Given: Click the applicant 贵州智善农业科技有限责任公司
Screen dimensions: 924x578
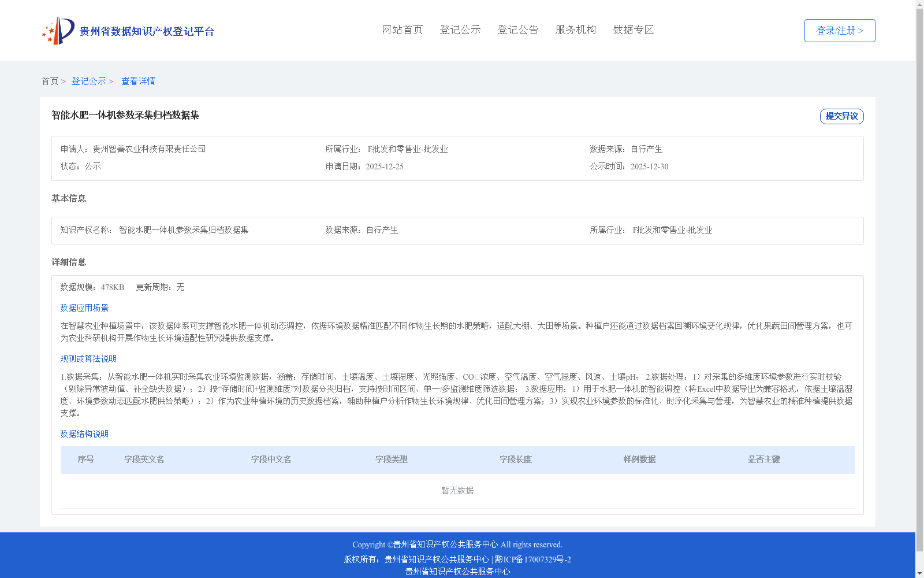Looking at the screenshot, I should [x=150, y=149].
